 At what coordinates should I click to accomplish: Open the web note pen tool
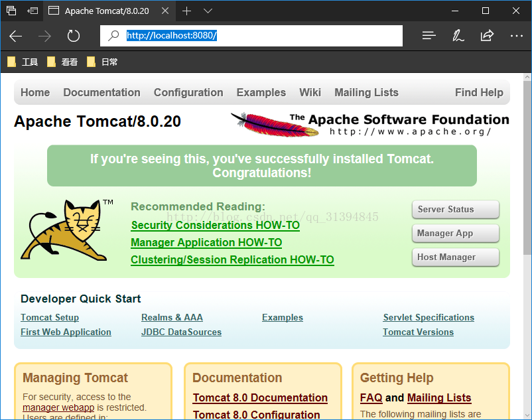[458, 36]
